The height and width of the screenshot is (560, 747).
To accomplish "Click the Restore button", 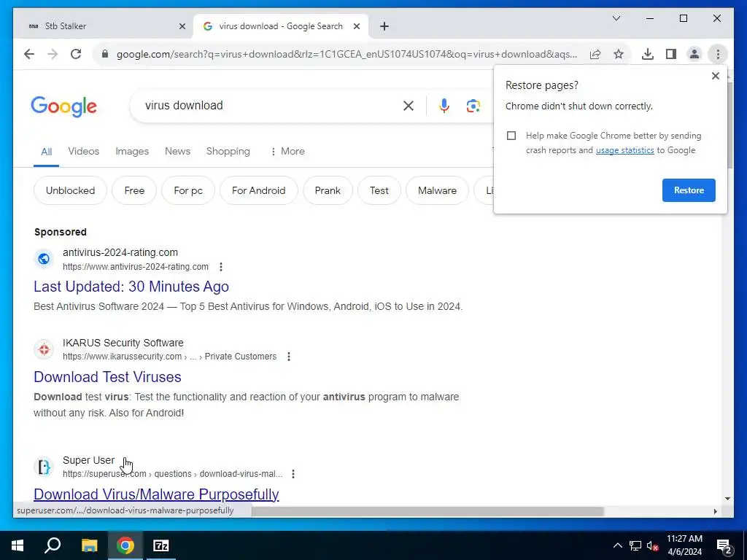I will (689, 190).
